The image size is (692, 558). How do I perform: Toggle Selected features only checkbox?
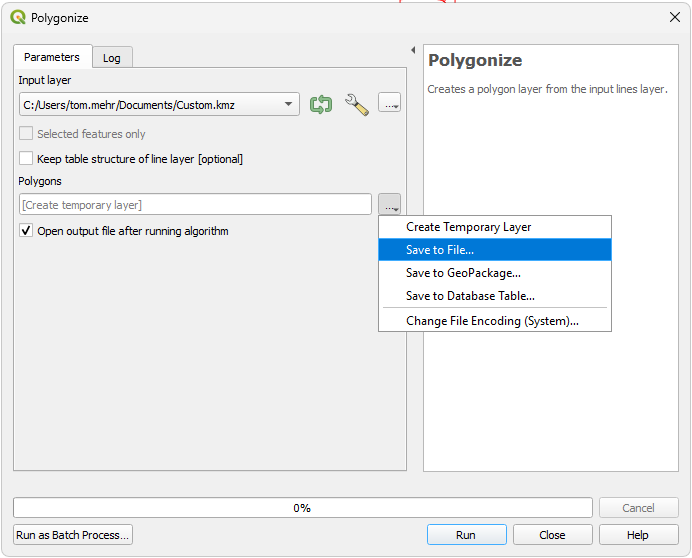click(27, 134)
